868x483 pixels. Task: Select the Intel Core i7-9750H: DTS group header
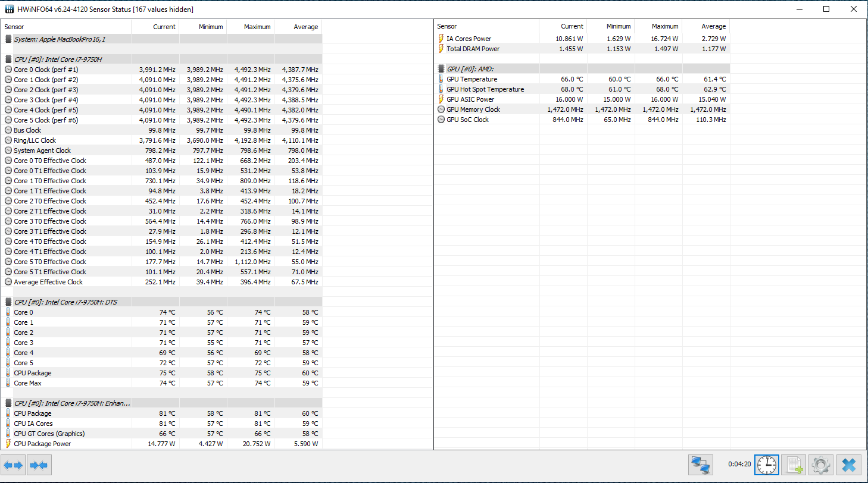pyautogui.click(x=161, y=302)
